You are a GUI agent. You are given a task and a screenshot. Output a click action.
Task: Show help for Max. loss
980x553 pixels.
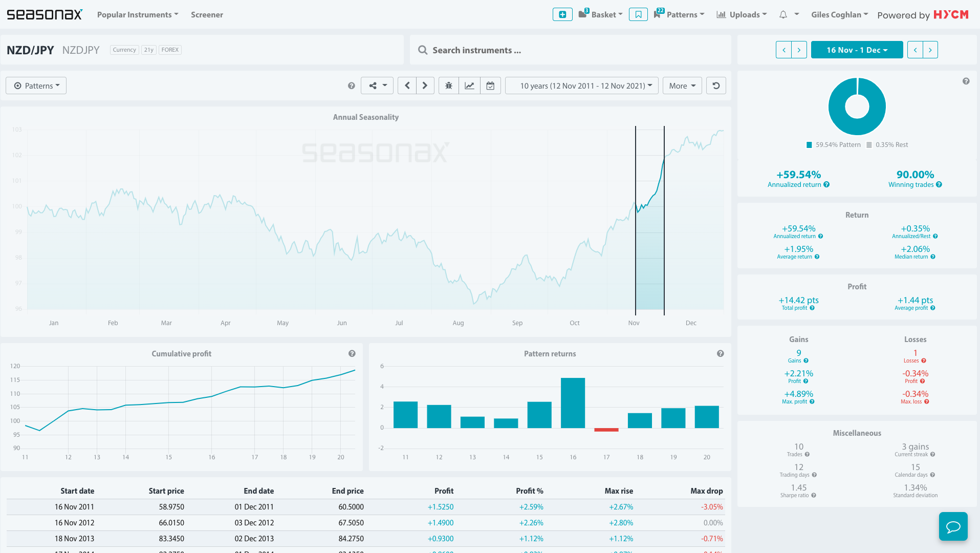[x=927, y=402]
